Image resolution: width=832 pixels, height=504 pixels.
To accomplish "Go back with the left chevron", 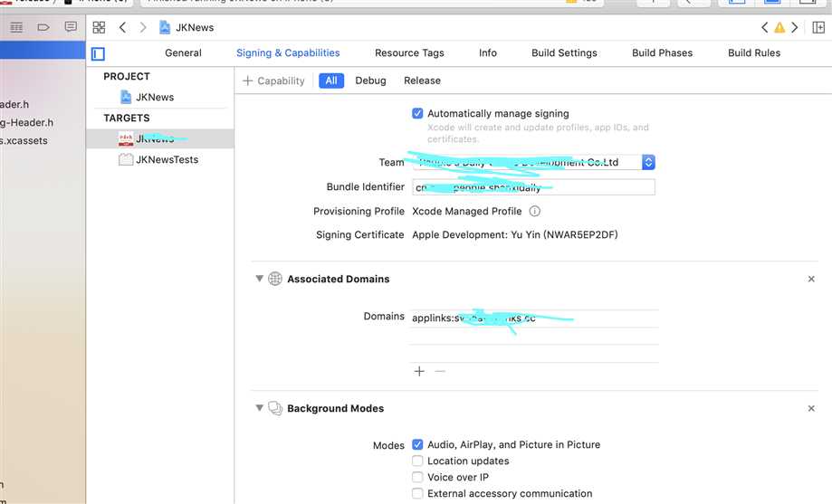I will tap(122, 27).
